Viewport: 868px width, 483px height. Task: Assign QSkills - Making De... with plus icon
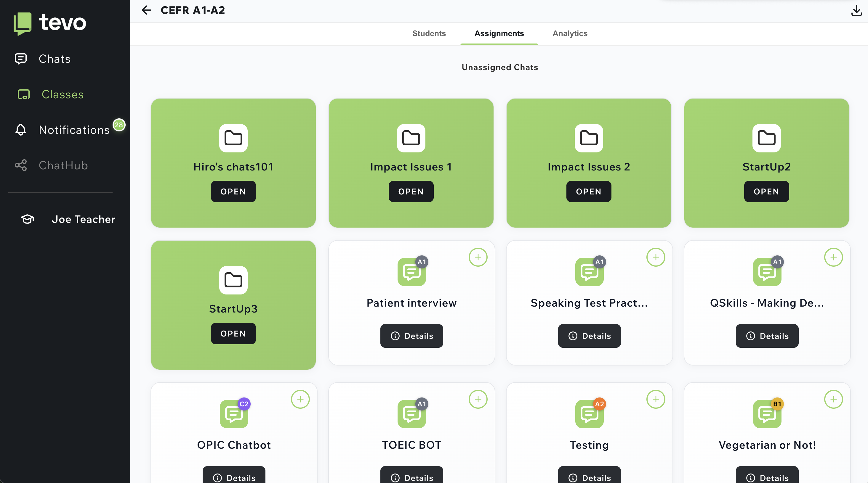[833, 257]
